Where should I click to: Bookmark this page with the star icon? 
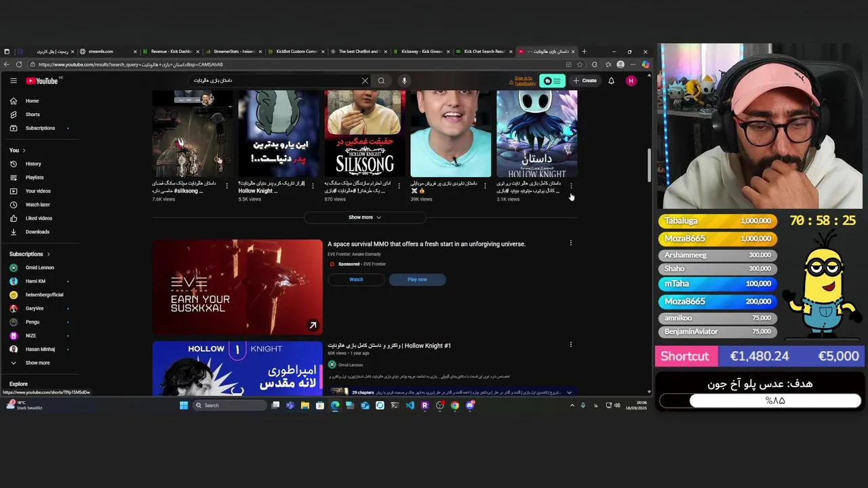579,64
